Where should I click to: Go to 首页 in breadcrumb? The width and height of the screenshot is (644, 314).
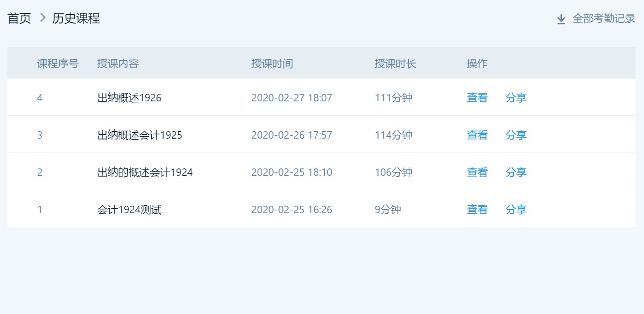point(19,19)
